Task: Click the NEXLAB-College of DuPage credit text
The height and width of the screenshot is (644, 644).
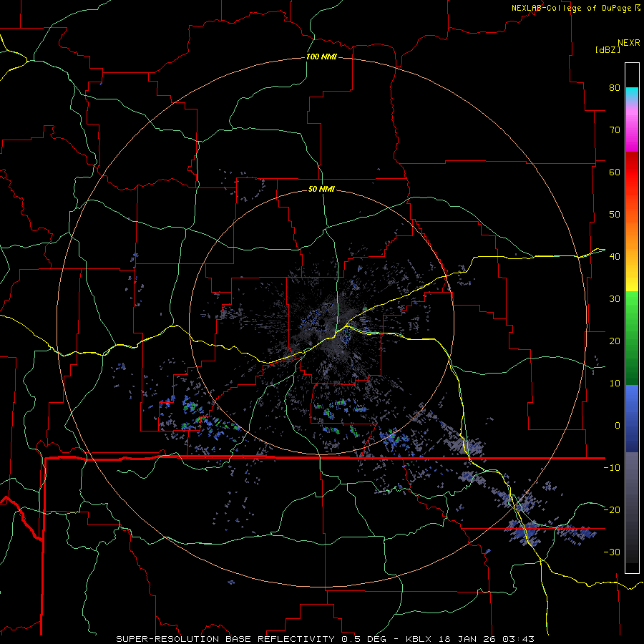Action: click(571, 8)
